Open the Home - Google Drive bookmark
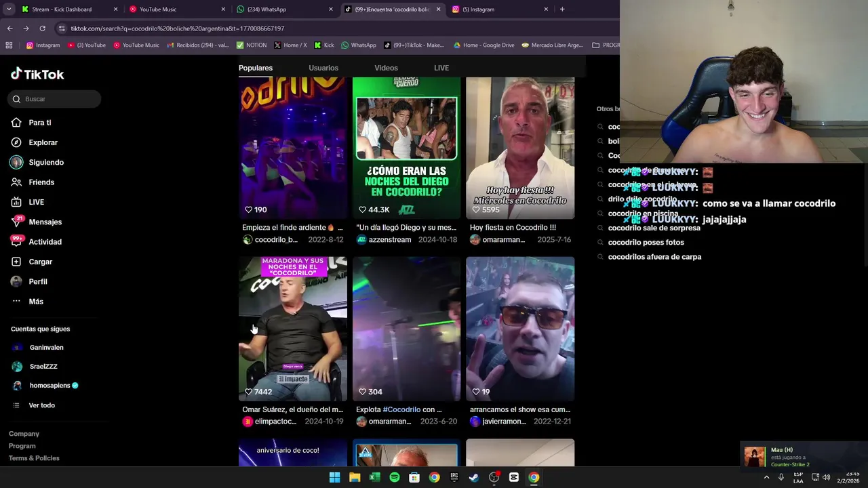The height and width of the screenshot is (488, 868). tap(484, 45)
